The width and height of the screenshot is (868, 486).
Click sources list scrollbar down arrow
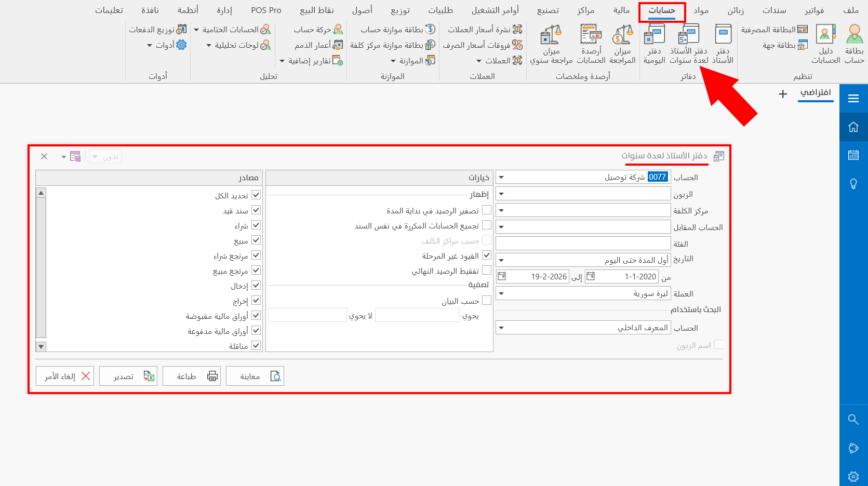click(41, 346)
